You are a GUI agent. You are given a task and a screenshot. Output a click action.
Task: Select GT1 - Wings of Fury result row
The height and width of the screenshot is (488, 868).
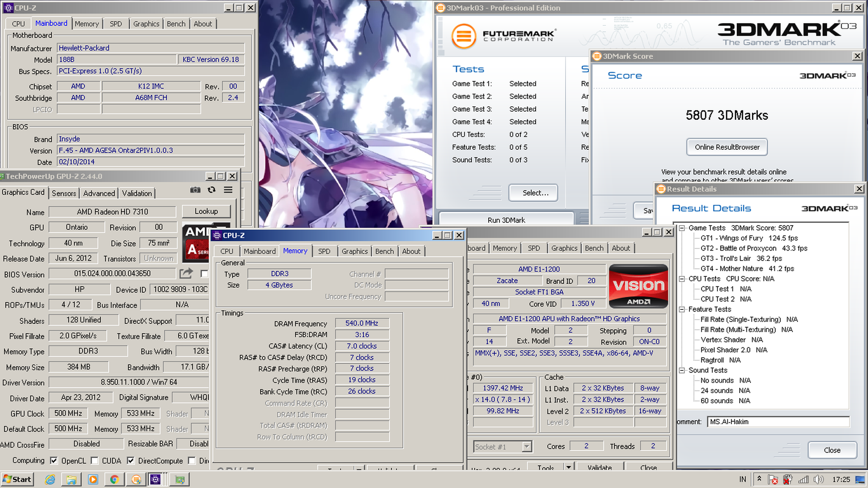click(x=749, y=238)
